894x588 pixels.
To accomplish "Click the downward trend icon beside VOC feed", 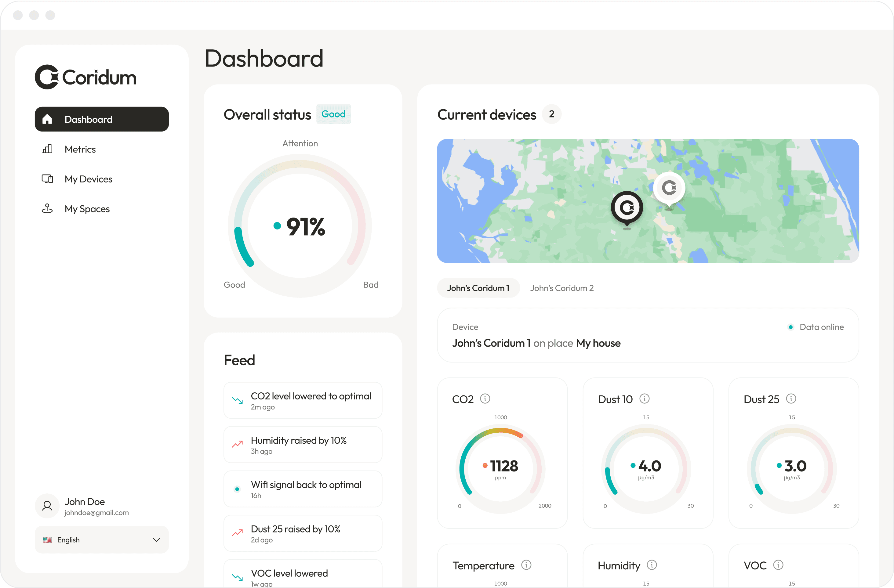I will 237,577.
